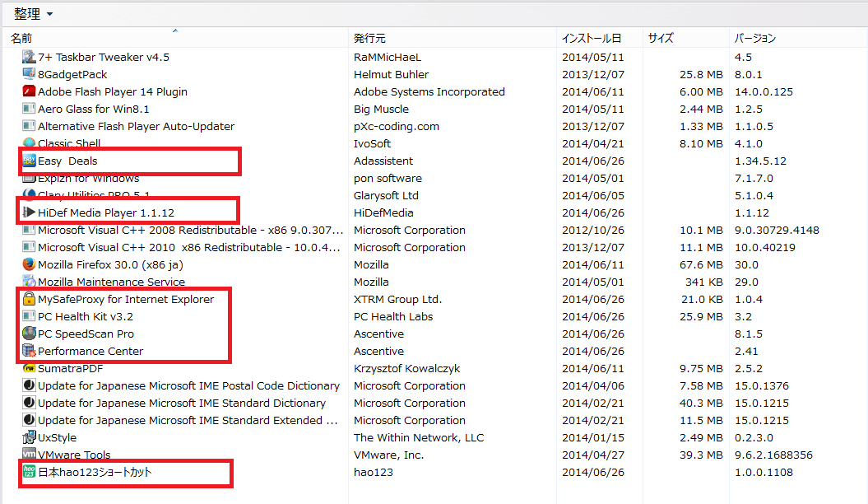Image resolution: width=868 pixels, height=504 pixels.
Task: Click publisher Glarysoft Ltd
Action: click(x=387, y=195)
